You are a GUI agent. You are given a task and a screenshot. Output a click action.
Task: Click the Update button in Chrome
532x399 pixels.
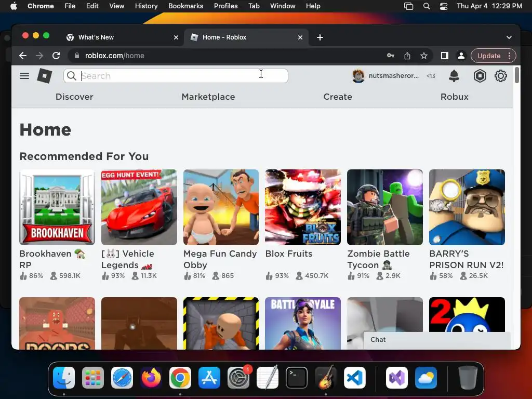[488, 56]
